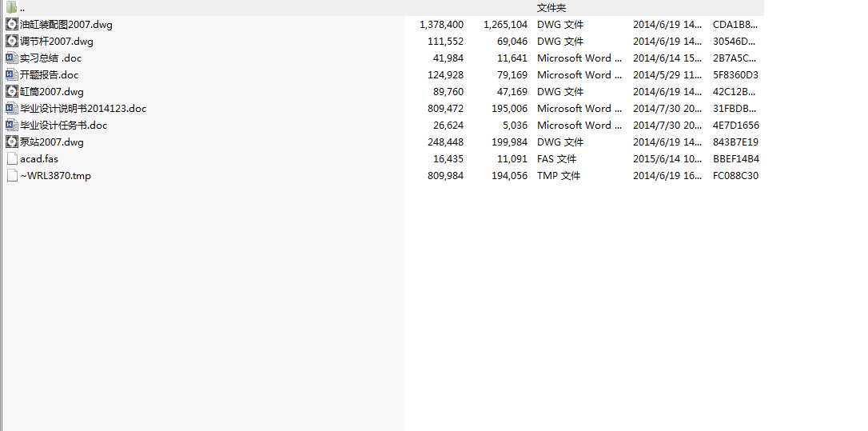Click the DWG icon of 缸筒2007.dwg
Image resolution: width=868 pixels, height=431 pixels.
11,91
